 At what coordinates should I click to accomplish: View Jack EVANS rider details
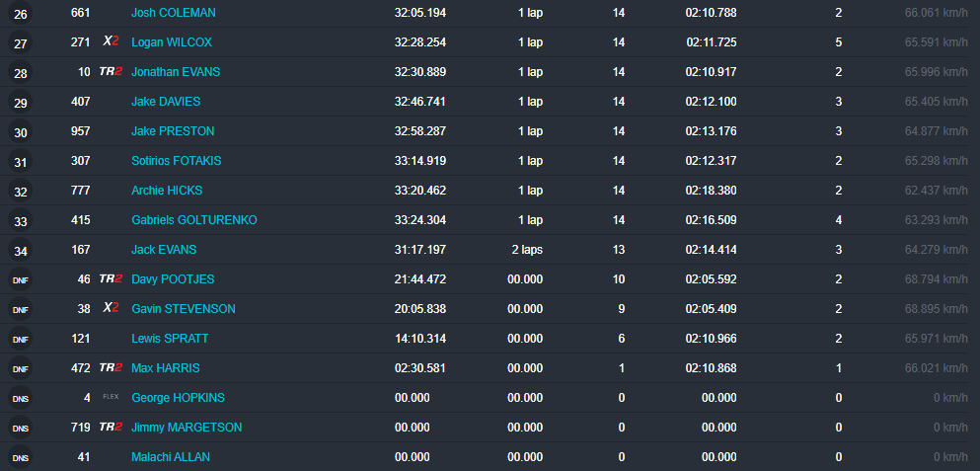164,250
